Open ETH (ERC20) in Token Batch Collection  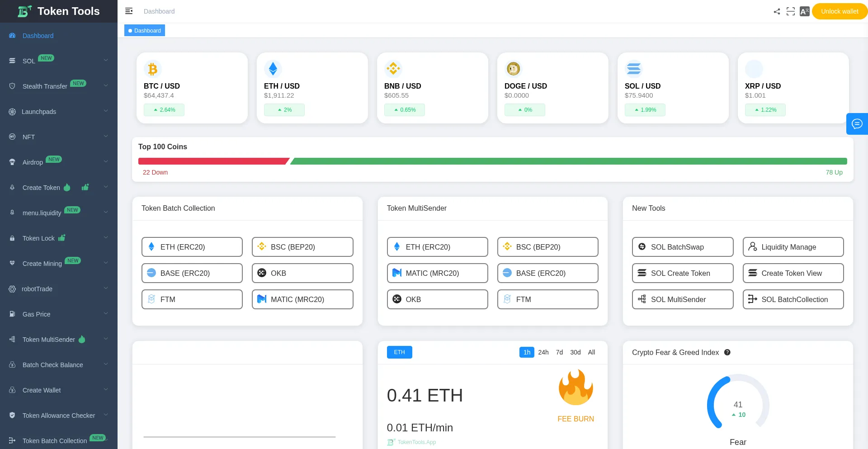[192, 247]
